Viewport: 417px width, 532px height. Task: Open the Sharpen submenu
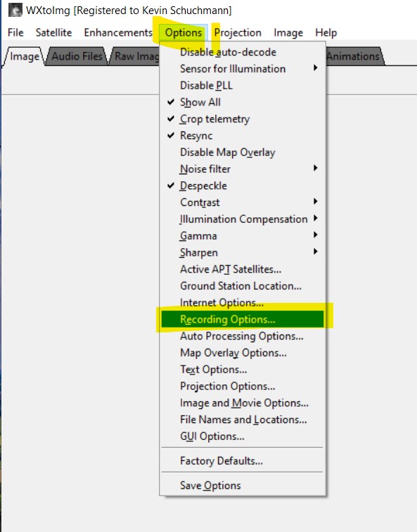pos(243,252)
